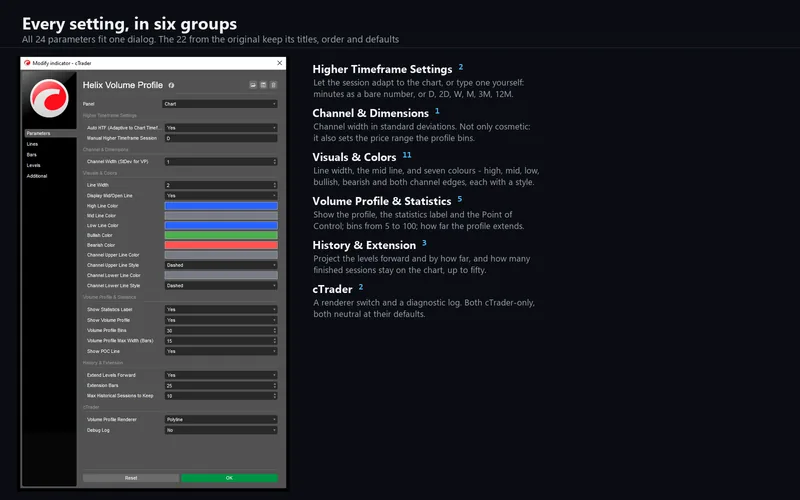Open the Panel dropdown showing Chart
Viewport: 800px width, 500px height.
(220, 104)
